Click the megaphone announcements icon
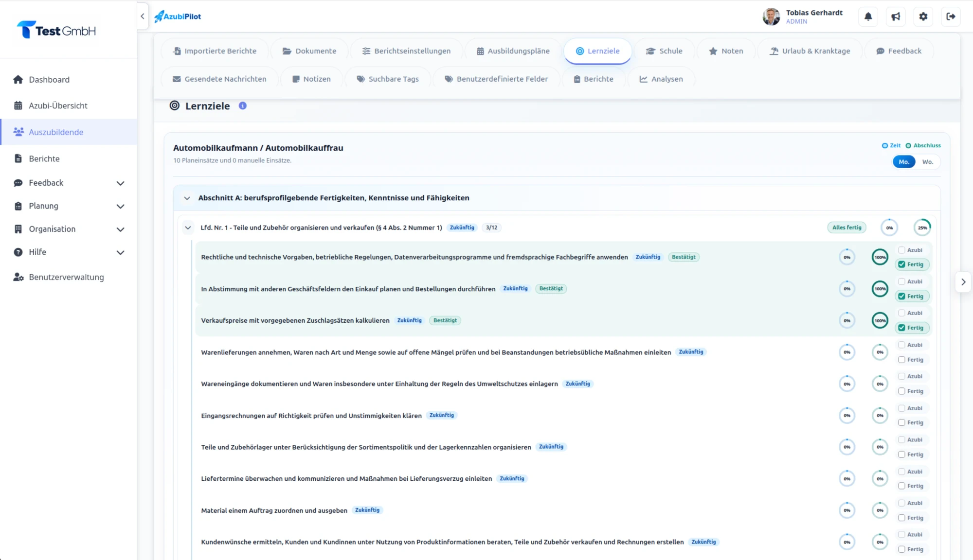 [x=896, y=17]
